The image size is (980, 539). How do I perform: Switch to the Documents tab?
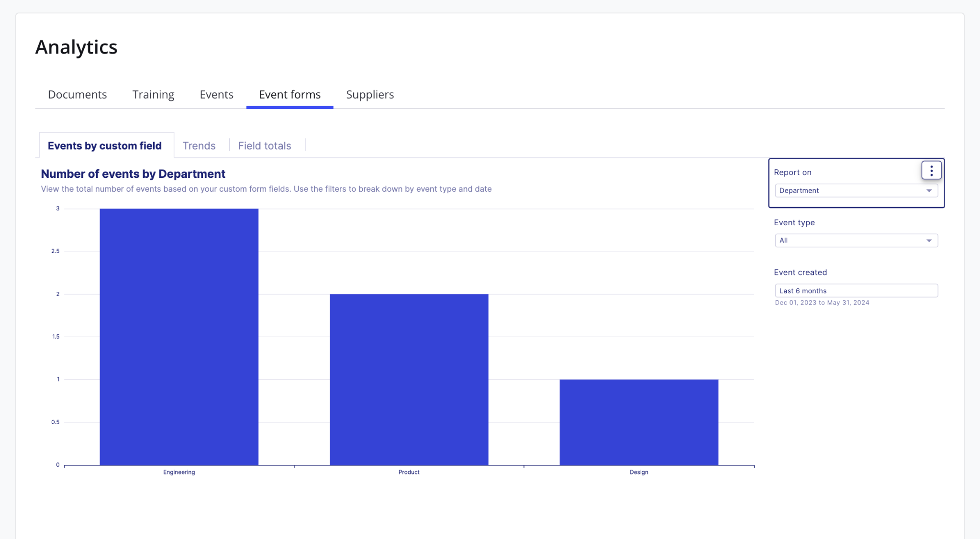(x=78, y=95)
